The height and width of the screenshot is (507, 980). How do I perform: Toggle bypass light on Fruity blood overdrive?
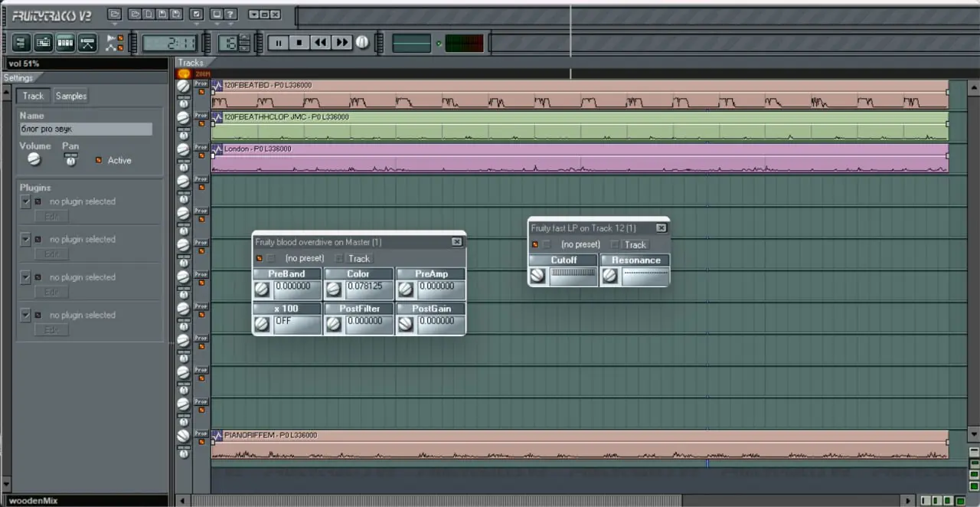tap(260, 258)
